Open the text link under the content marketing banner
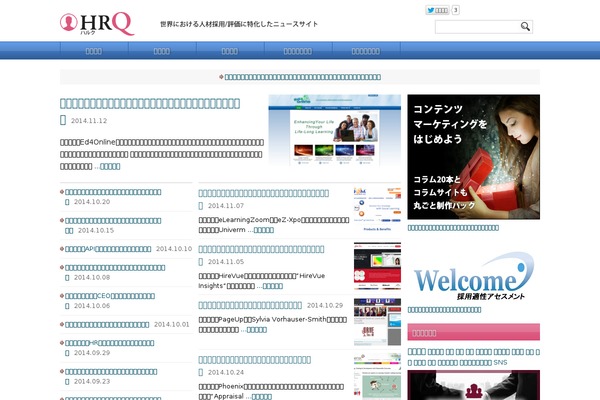This screenshot has height=400, width=600. (x=453, y=228)
